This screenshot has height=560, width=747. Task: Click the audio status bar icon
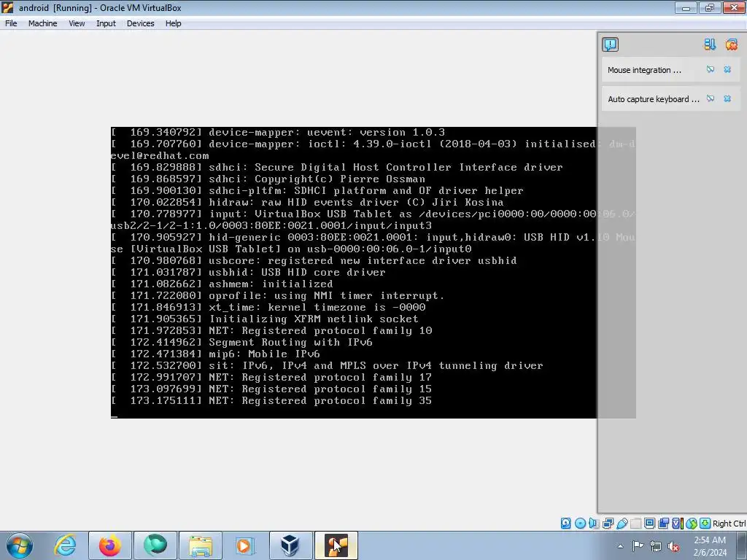point(594,524)
